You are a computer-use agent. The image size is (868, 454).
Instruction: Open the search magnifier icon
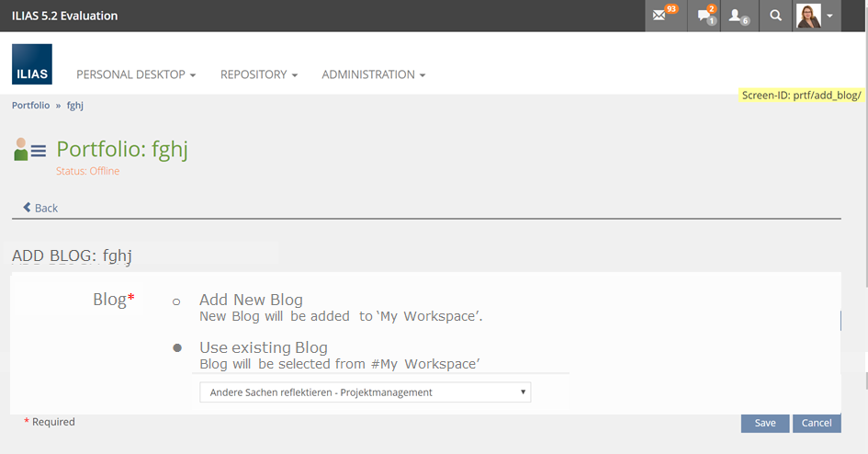point(776,16)
